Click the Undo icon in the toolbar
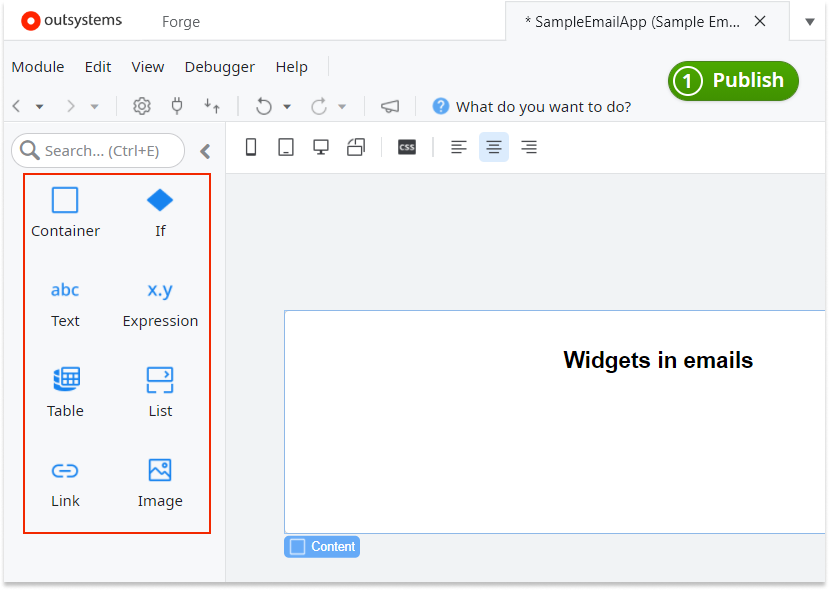 coord(263,105)
